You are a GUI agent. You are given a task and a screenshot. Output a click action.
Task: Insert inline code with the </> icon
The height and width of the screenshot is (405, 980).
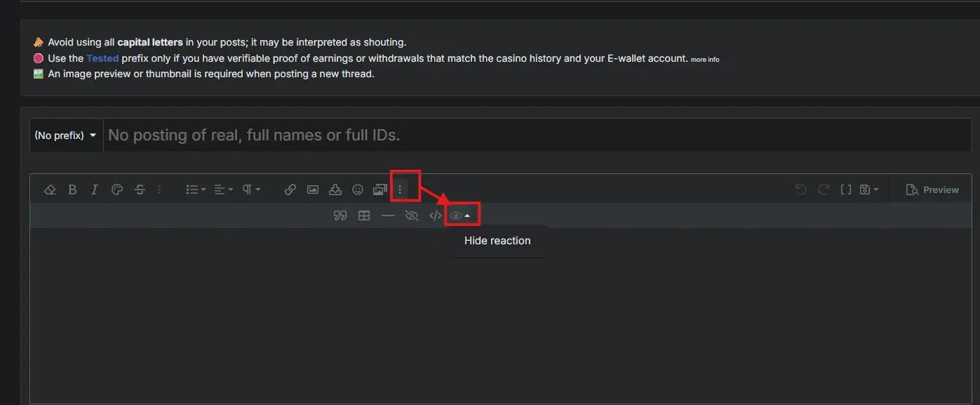[435, 215]
